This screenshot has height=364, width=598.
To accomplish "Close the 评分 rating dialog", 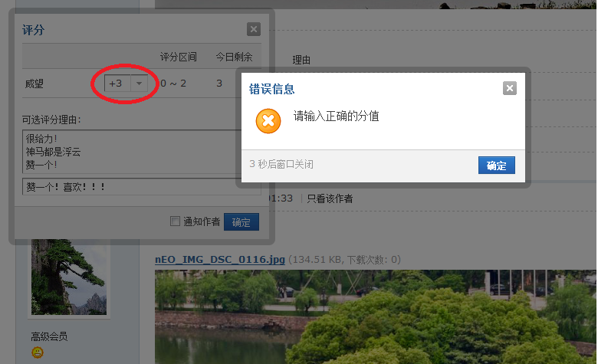I will (254, 30).
